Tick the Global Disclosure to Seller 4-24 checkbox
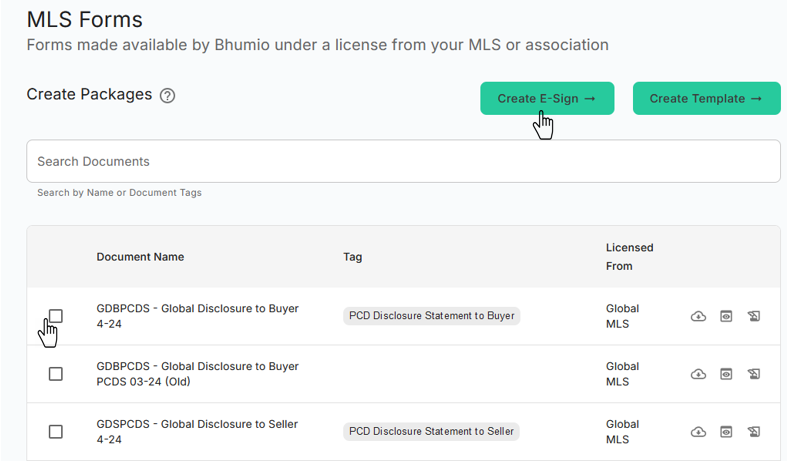 (56, 432)
